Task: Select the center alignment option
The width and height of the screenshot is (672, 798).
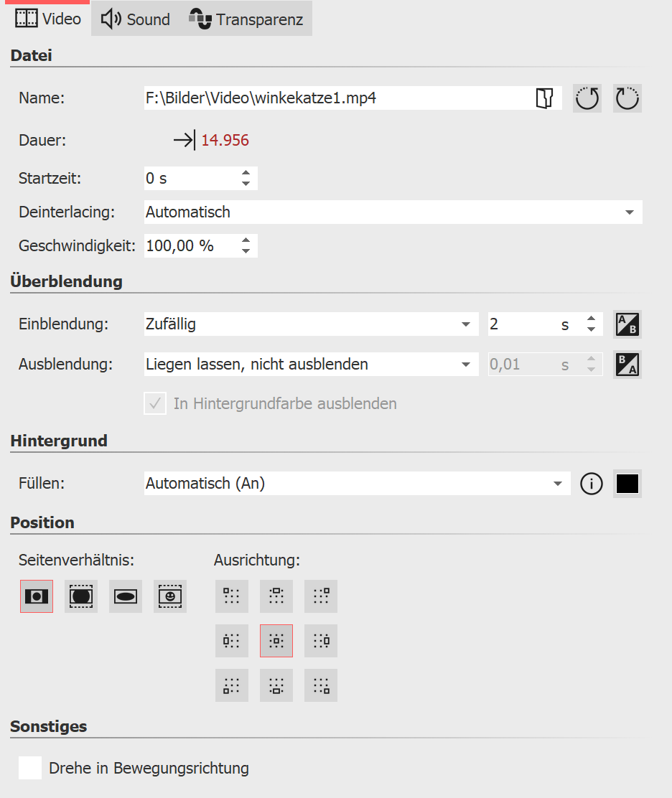Action: pyautogui.click(x=276, y=641)
